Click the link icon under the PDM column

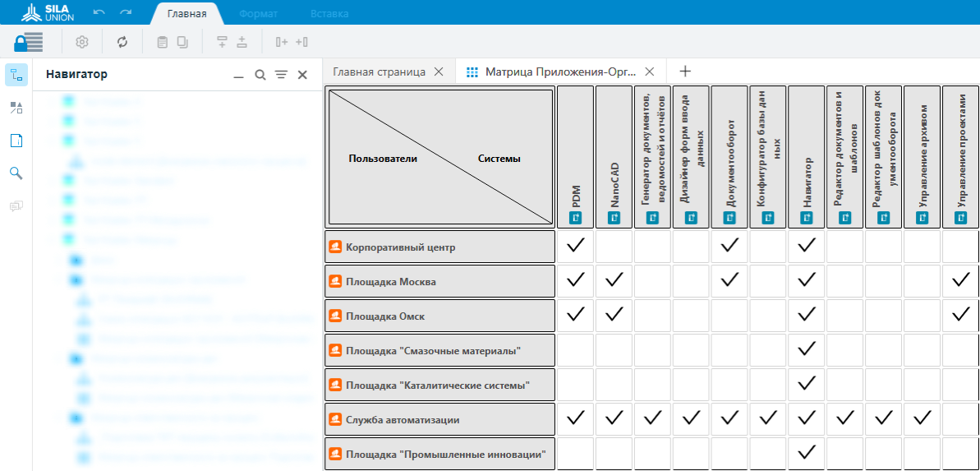[x=576, y=218]
